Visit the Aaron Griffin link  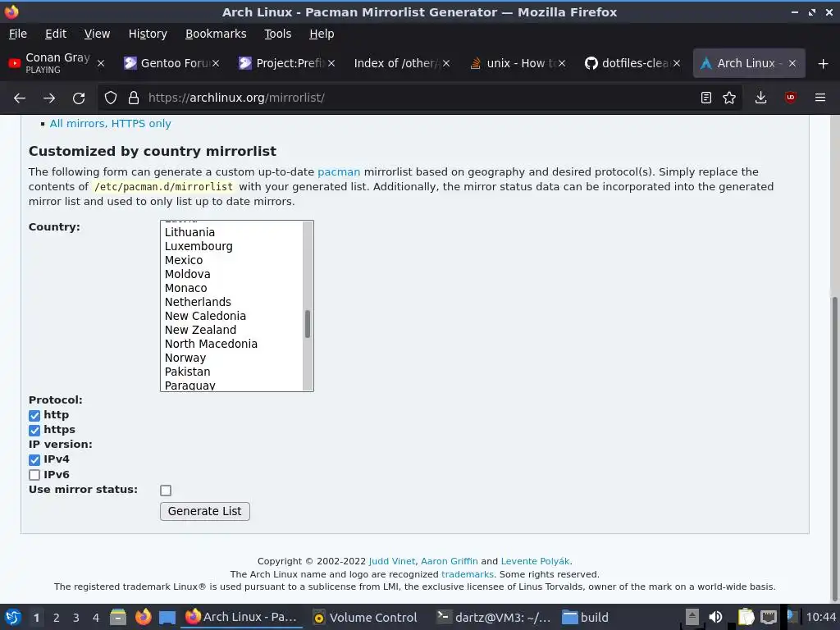449,561
